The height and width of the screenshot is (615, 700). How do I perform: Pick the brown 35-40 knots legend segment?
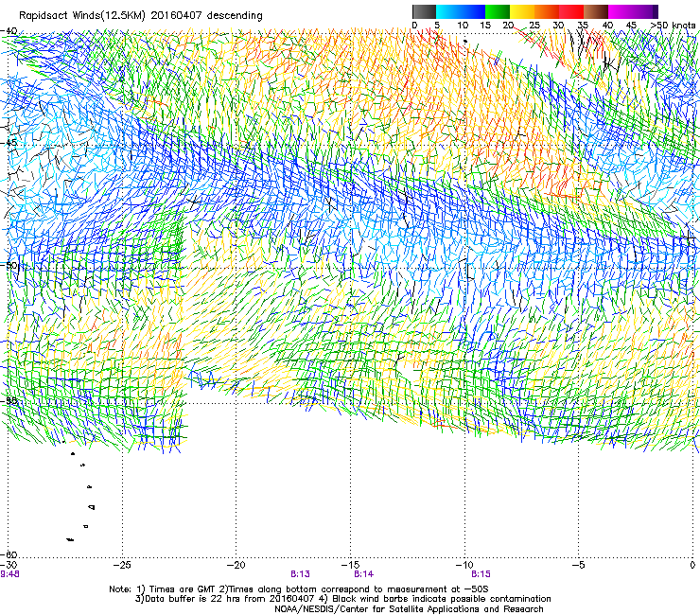coord(596,11)
